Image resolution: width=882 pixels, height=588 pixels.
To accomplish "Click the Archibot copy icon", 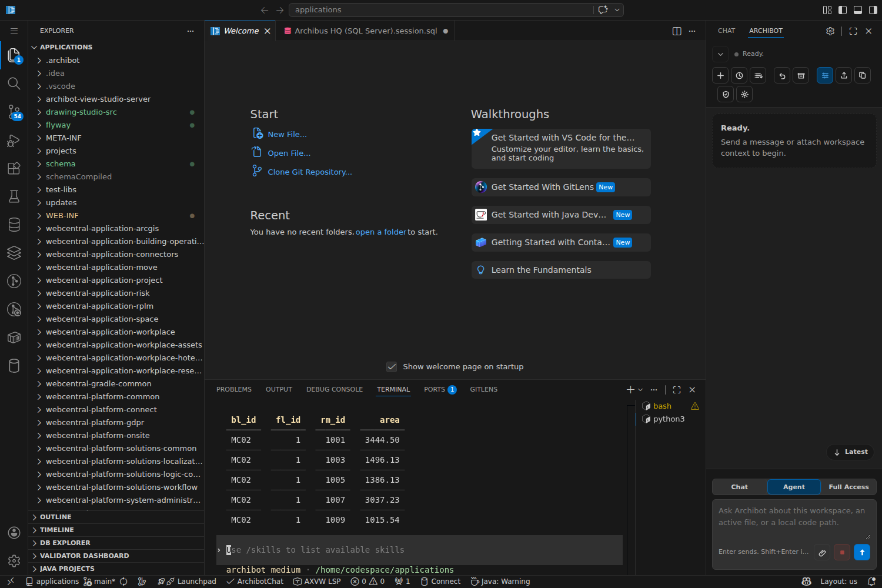I will pyautogui.click(x=863, y=75).
